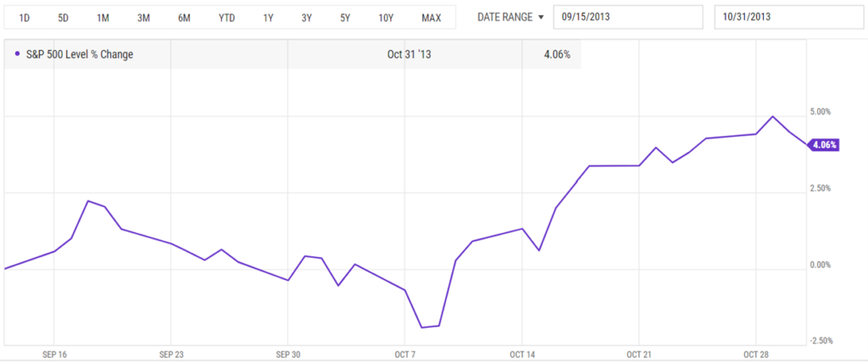
Task: Switch chart to 10Y range
Action: click(386, 18)
